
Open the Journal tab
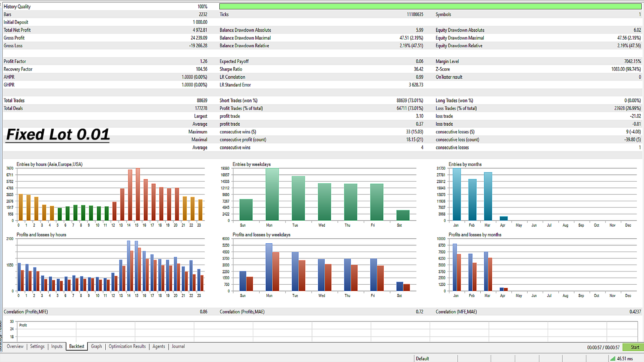coord(178,347)
